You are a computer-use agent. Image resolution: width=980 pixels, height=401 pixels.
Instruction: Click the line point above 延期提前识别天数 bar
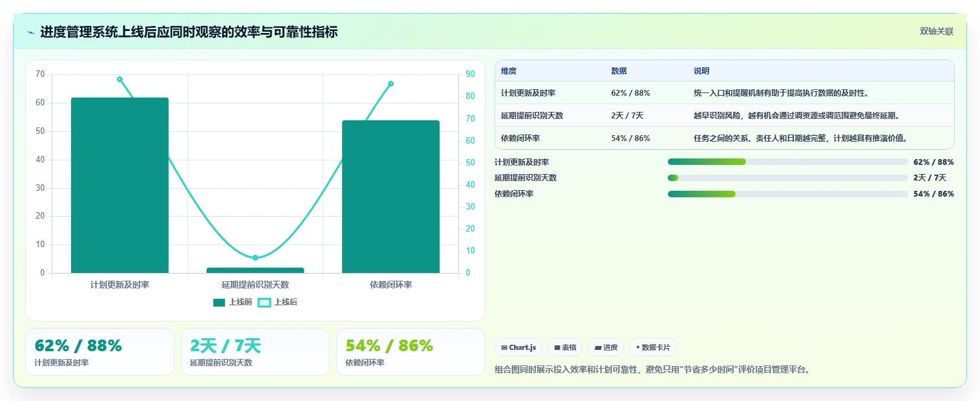(255, 257)
